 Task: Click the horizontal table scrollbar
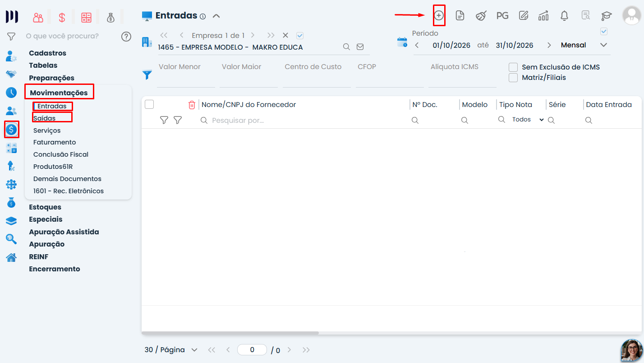[230, 333]
